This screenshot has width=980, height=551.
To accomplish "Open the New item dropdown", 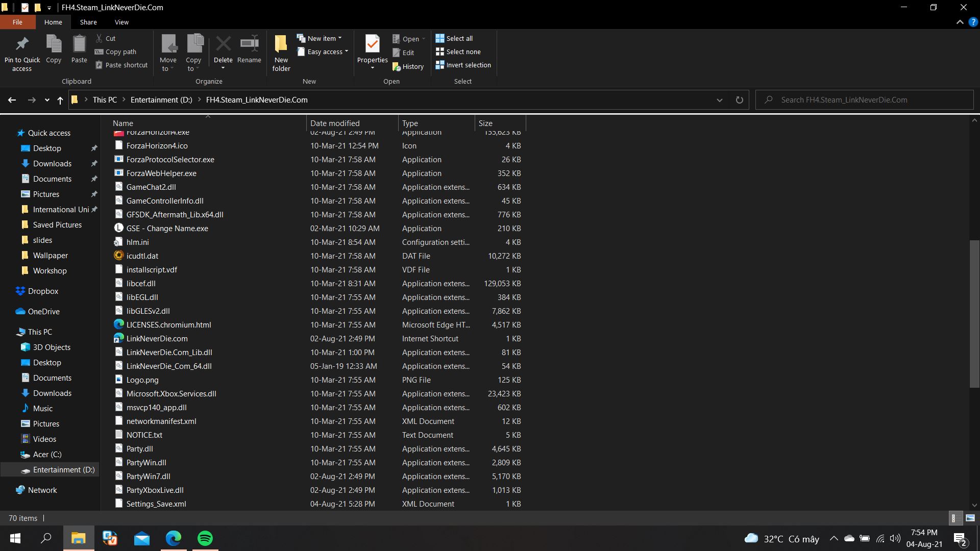I will tap(320, 38).
